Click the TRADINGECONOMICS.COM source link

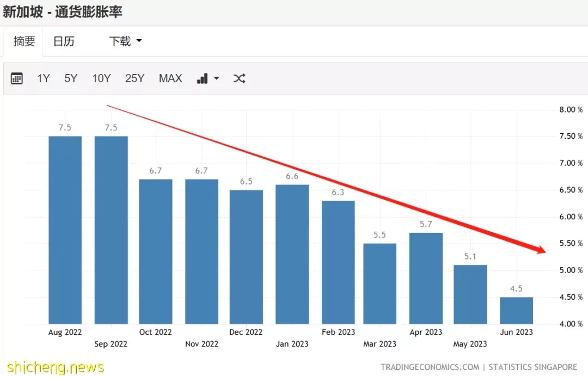click(430, 367)
